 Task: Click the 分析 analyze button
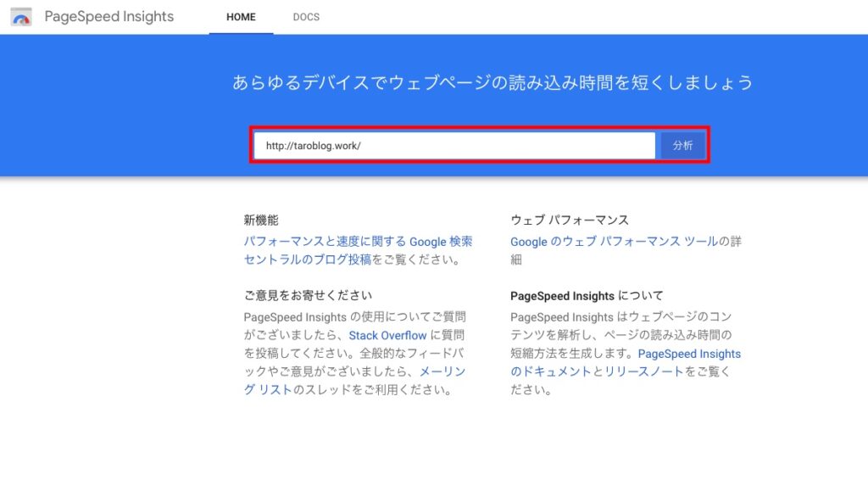(682, 146)
